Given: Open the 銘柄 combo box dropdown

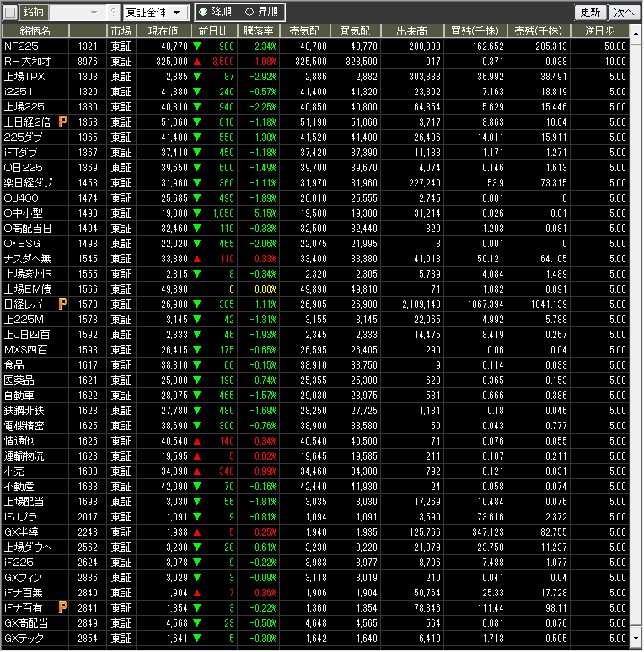Looking at the screenshot, I should pyautogui.click(x=94, y=13).
